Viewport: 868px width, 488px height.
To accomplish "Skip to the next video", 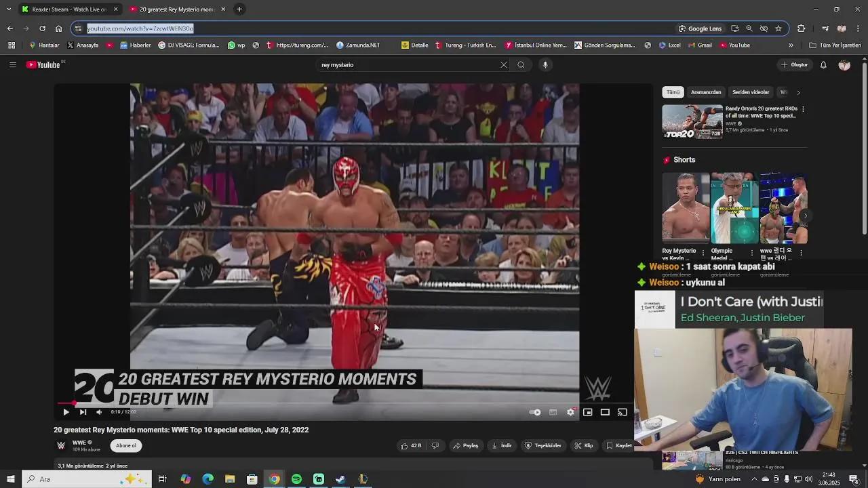I will (83, 412).
